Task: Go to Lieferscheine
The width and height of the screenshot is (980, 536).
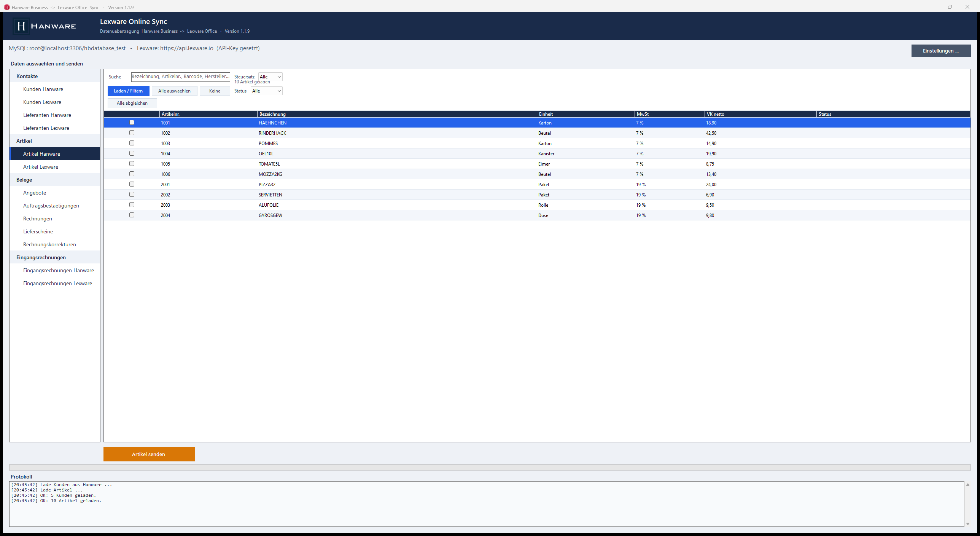Action: [x=55, y=231]
